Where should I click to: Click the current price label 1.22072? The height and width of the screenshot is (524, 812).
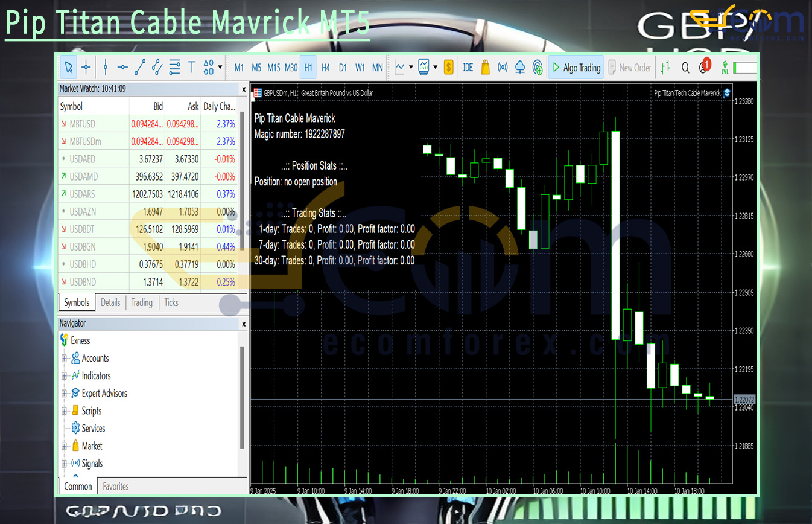(744, 400)
